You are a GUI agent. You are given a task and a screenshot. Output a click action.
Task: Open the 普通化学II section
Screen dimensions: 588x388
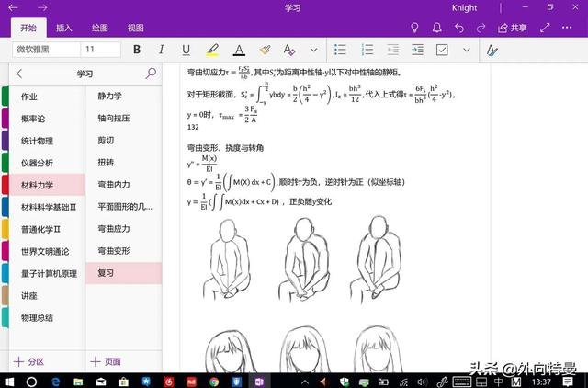(x=47, y=229)
